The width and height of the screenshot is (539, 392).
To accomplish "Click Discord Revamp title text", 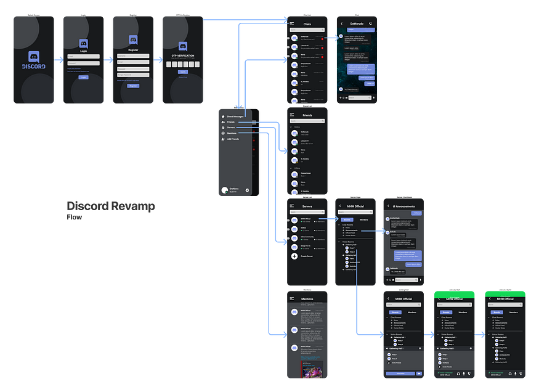I will pos(111,206).
